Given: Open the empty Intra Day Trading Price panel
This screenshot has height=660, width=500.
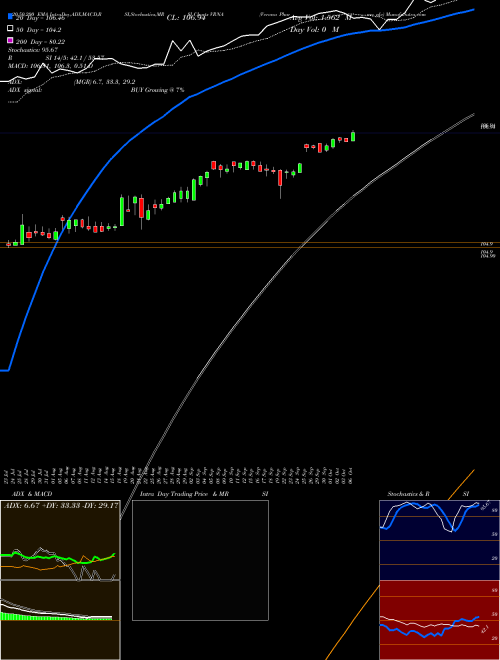Looking at the screenshot, I should click(200, 560).
